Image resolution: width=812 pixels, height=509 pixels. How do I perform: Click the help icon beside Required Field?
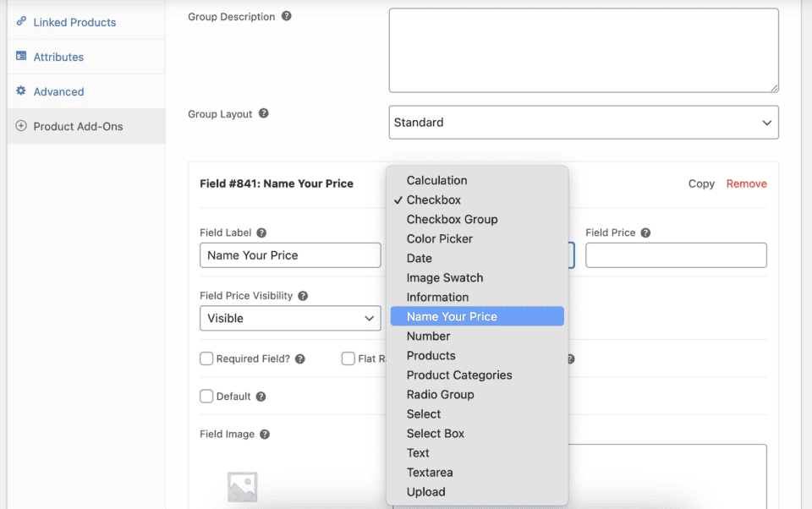pyautogui.click(x=300, y=358)
